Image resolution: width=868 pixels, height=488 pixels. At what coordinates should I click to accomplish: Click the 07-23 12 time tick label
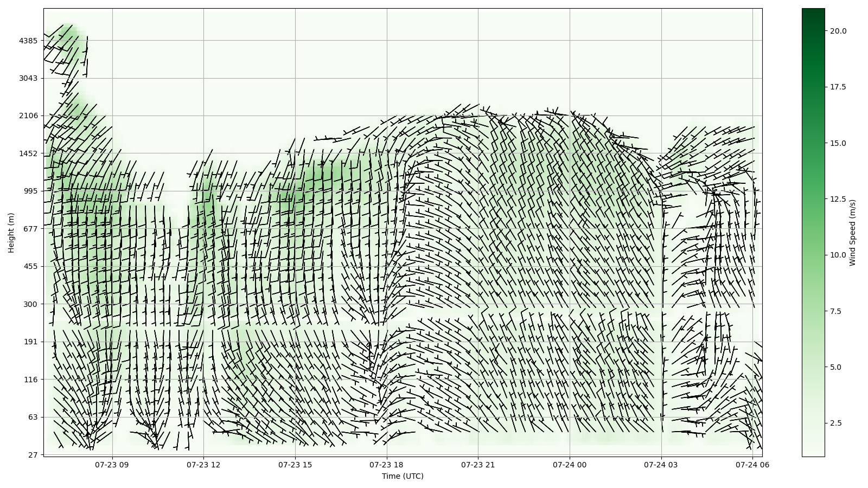coord(204,465)
